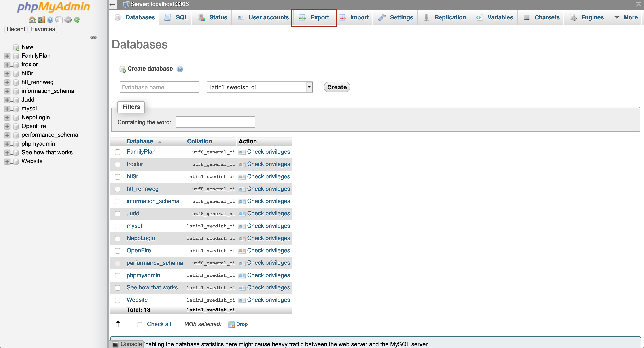
Task: Click Check privileges for phpmyadmin
Action: coord(268,275)
